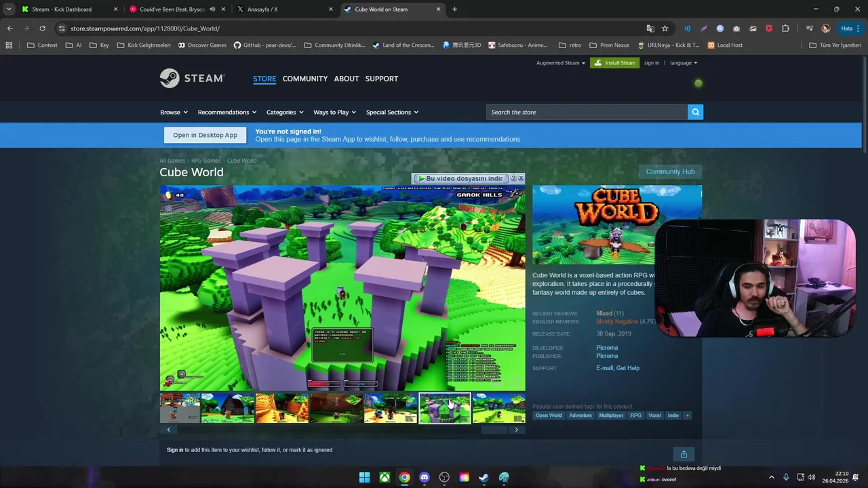The image size is (868, 488).
Task: Click the Bu video dosyasını indir button
Action: tap(460, 178)
